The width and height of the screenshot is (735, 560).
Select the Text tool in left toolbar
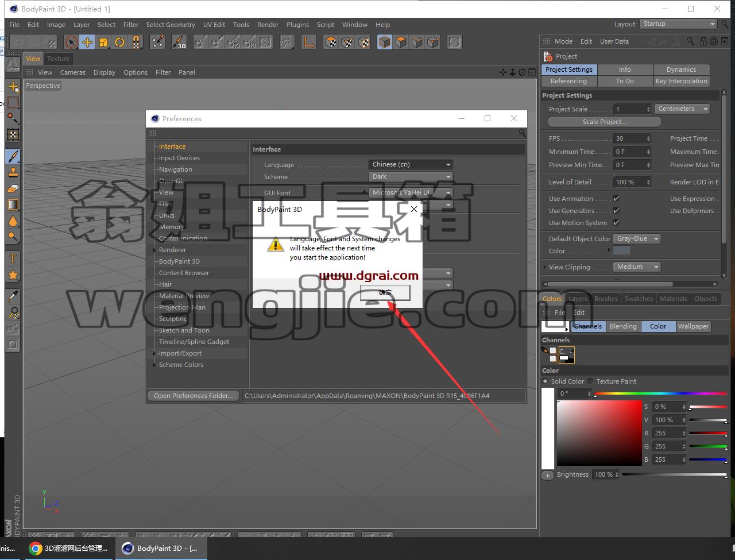click(13, 259)
